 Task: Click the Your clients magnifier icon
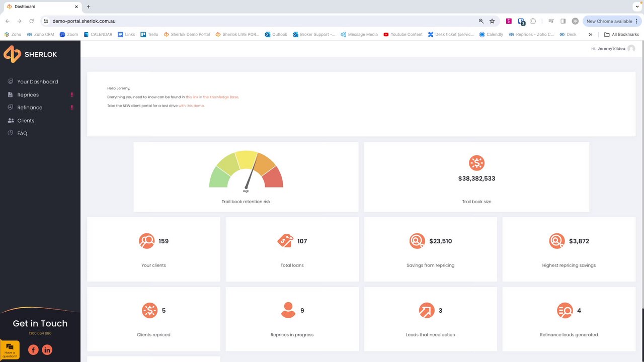click(147, 241)
